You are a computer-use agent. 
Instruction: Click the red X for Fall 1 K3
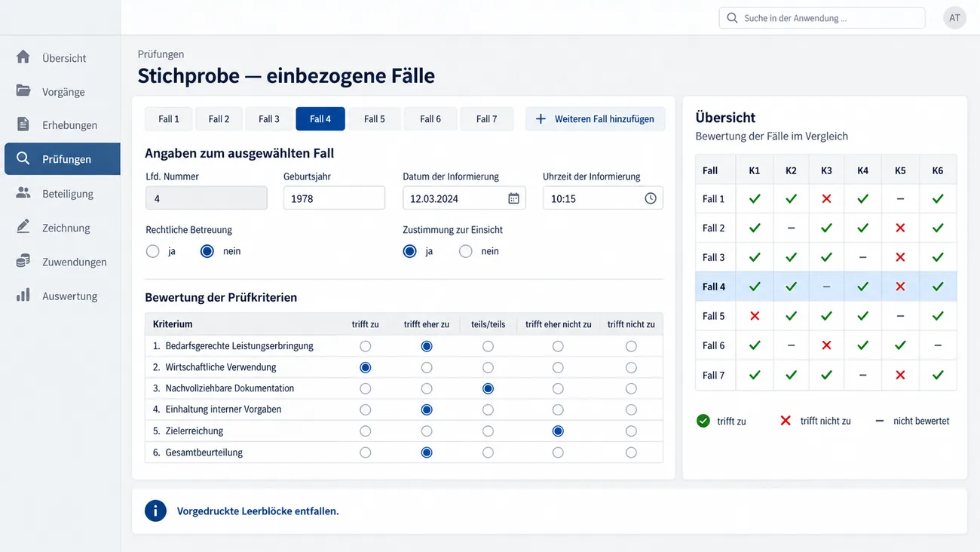pos(826,199)
